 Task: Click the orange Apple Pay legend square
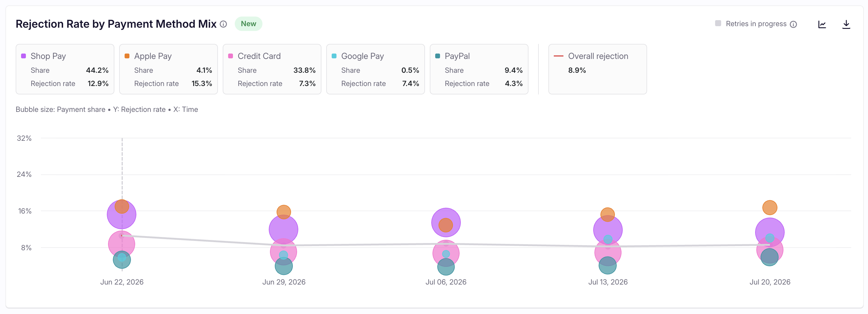(x=127, y=56)
